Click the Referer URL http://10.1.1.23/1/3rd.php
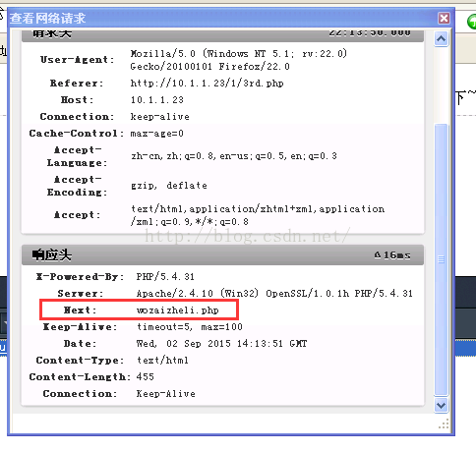 (207, 84)
